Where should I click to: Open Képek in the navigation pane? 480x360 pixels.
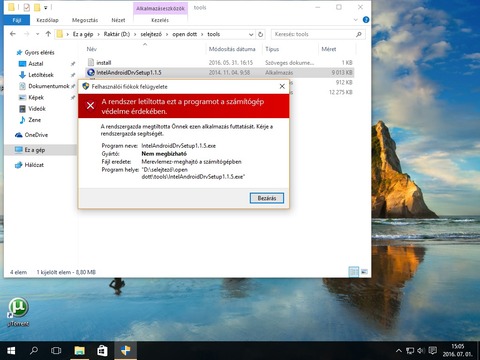pyautogui.click(x=36, y=97)
